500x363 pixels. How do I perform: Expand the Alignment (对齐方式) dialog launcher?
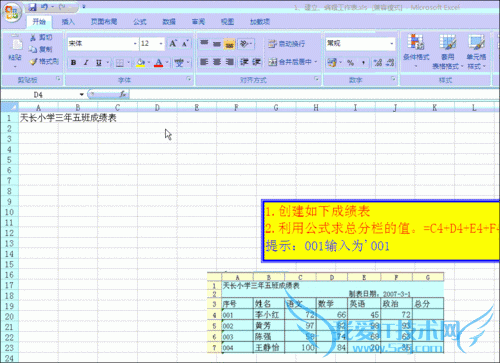[316, 79]
